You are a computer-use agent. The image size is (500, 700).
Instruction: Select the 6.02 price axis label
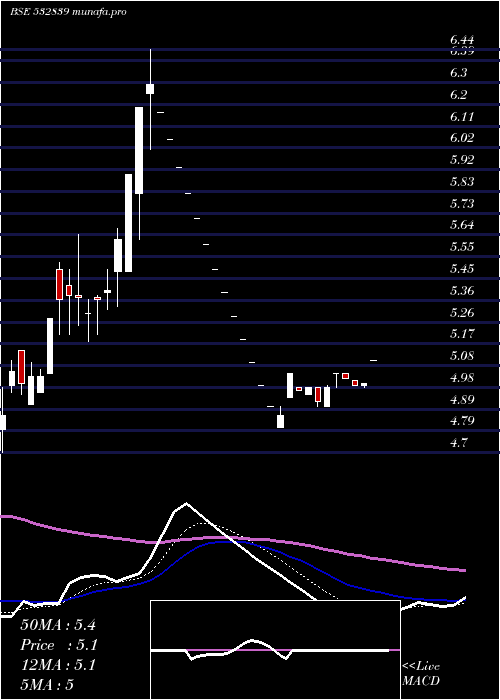(461, 138)
